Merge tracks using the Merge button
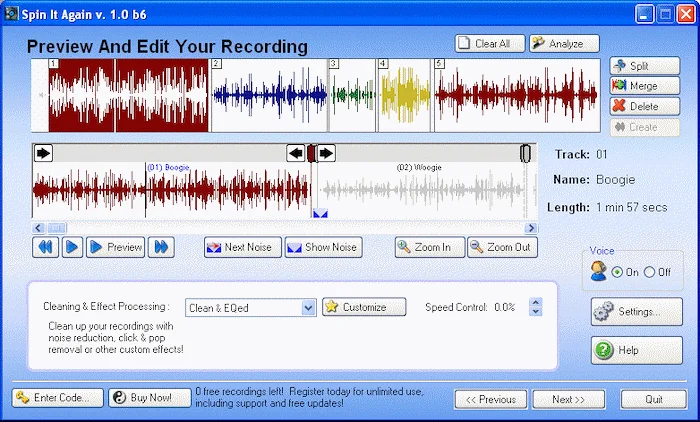This screenshot has width=700, height=422. pyautogui.click(x=645, y=85)
